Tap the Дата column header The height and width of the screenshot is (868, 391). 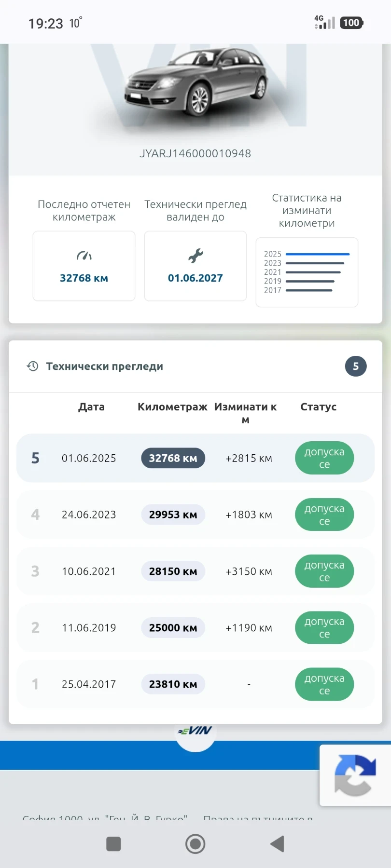tap(92, 407)
